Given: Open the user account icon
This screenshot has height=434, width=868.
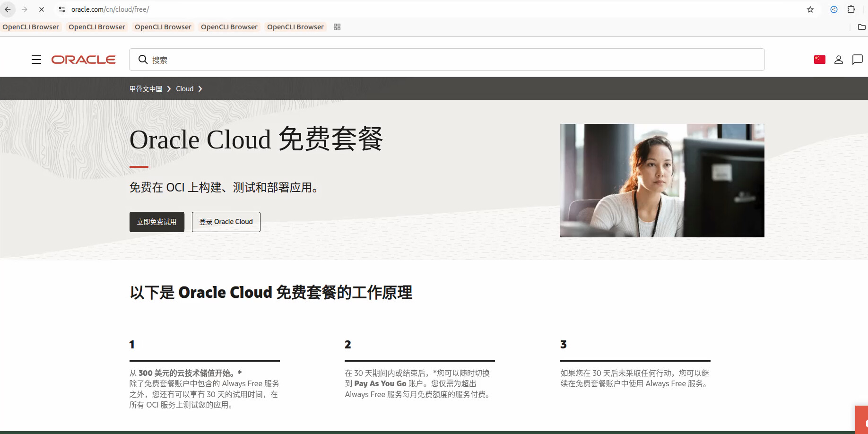Looking at the screenshot, I should (839, 60).
